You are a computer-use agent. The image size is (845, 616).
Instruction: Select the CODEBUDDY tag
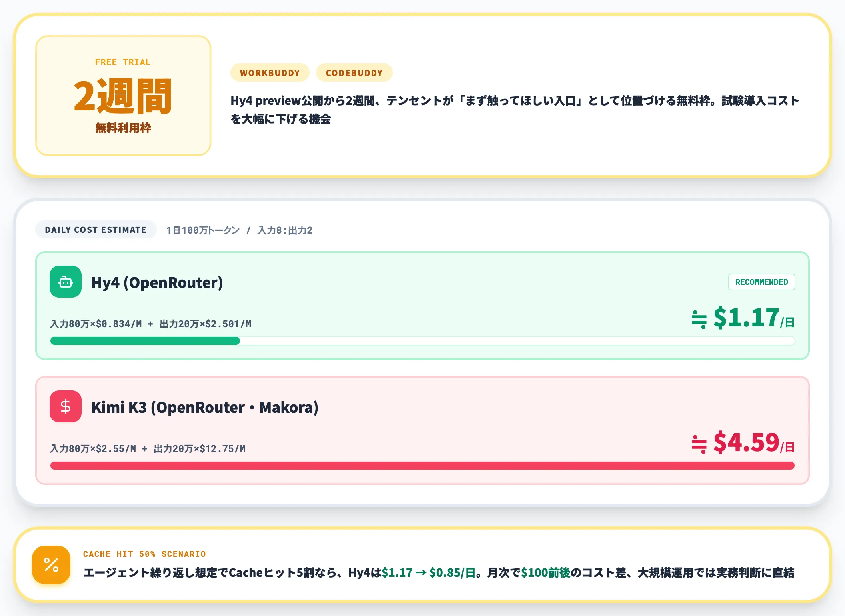[x=354, y=73]
